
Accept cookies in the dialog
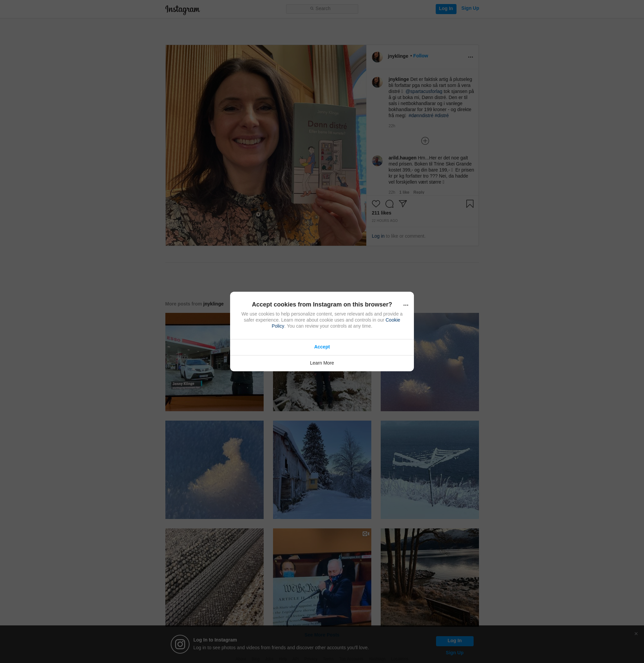pyautogui.click(x=322, y=347)
